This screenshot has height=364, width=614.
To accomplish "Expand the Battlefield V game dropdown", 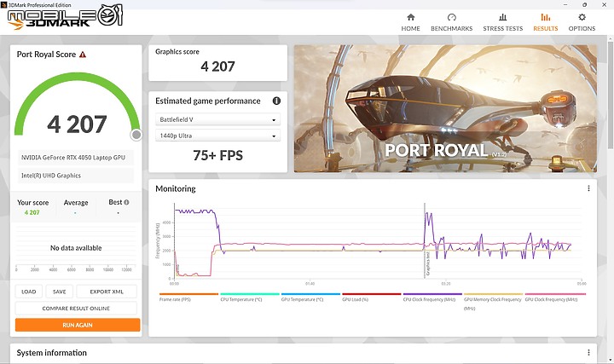I will tap(217, 119).
